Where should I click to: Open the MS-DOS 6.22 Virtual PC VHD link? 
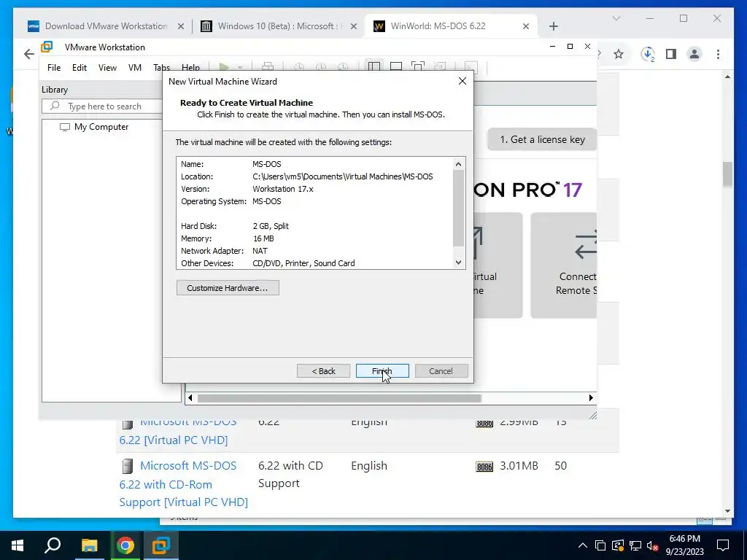click(178, 431)
